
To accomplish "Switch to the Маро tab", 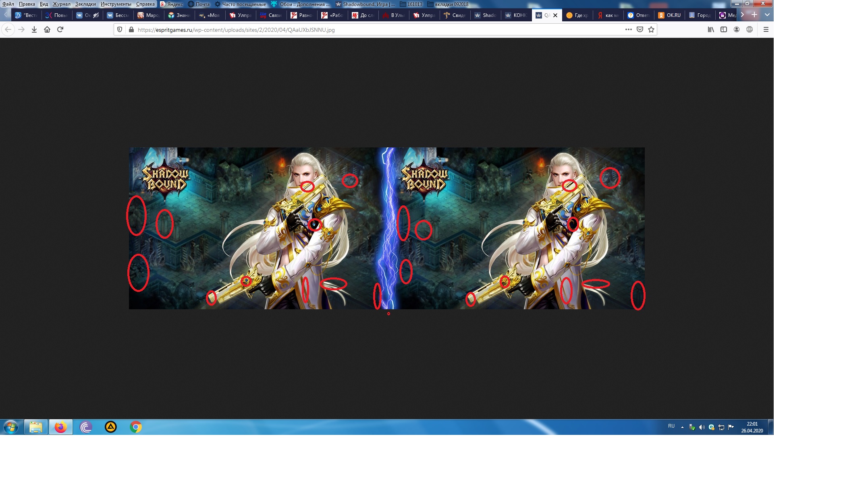I will pos(149,15).
